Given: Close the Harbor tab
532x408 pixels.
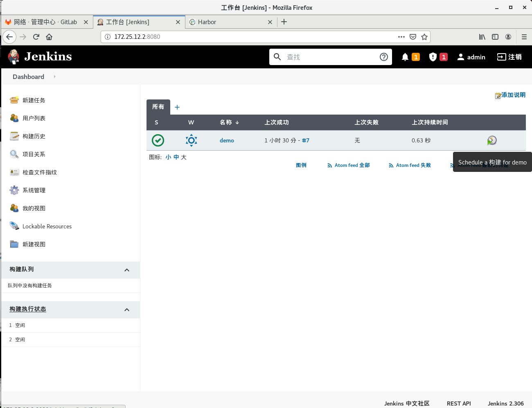Looking at the screenshot, I should 270,22.
